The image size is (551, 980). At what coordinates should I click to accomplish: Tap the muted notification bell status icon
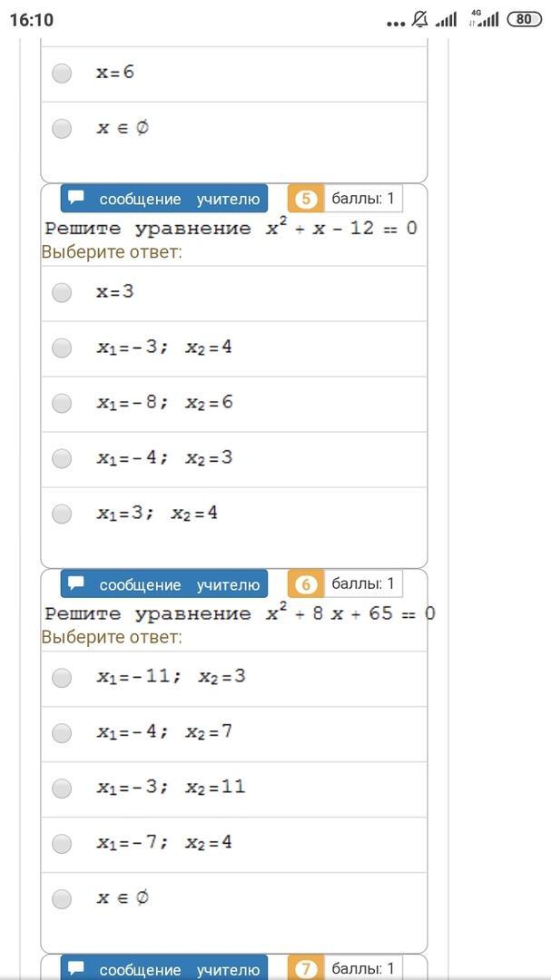point(420,20)
